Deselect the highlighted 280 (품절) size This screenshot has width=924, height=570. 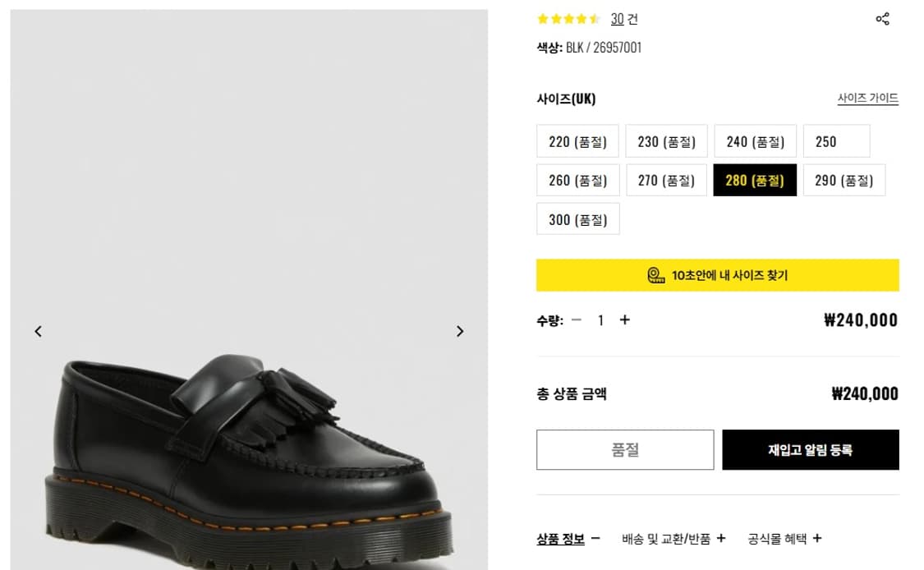coord(755,180)
